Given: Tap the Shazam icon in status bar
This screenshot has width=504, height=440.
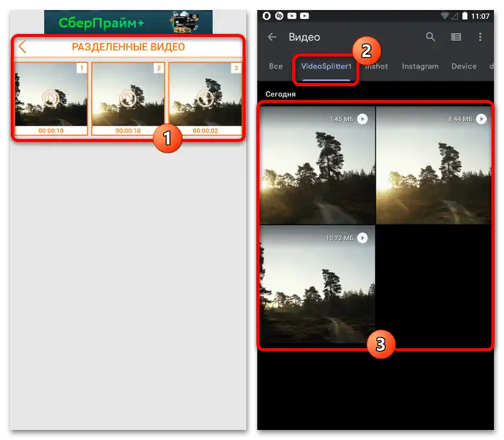Looking at the screenshot, I should [x=279, y=16].
